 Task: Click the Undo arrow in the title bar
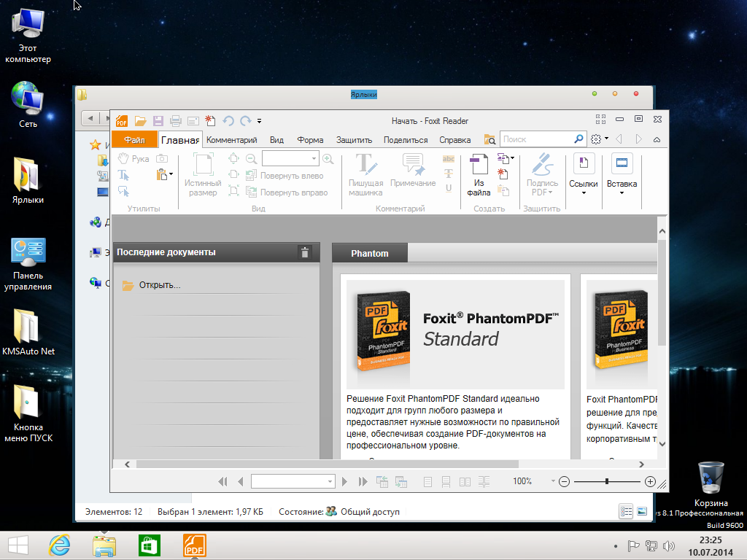228,121
